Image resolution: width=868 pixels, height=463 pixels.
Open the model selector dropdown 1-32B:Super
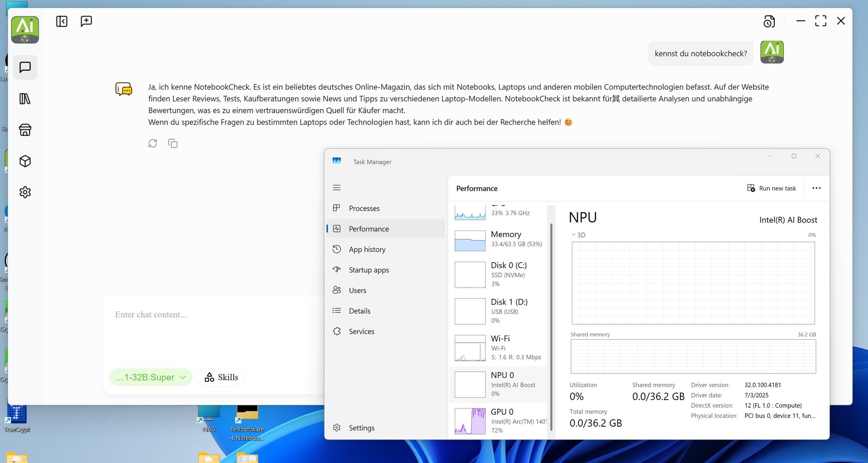[x=151, y=377]
